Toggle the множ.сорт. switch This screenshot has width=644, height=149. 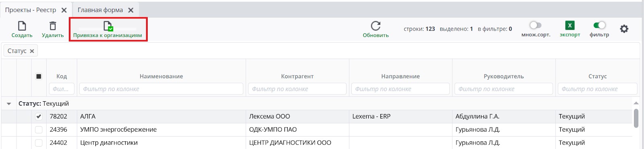pos(535,25)
